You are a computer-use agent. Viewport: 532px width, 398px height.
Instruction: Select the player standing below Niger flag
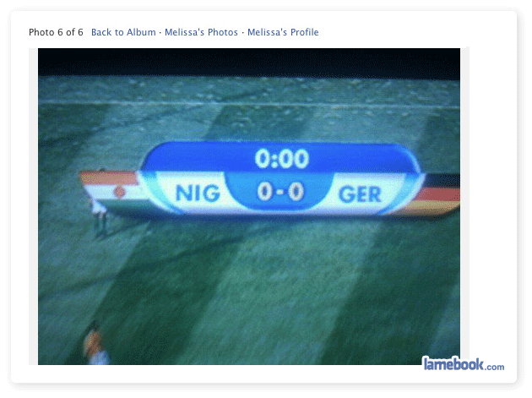coord(100,217)
